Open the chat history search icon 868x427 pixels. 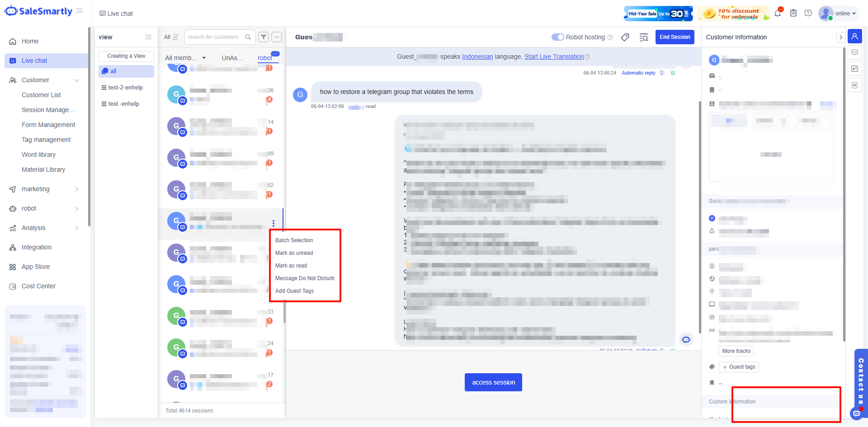click(x=644, y=38)
